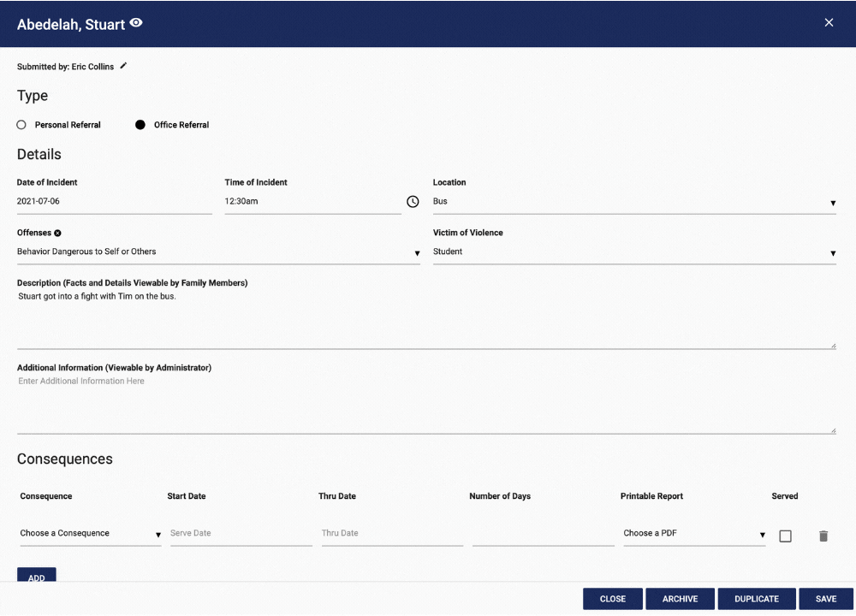Click the Additional Information text area
This screenshot has height=616, width=856.
pyautogui.click(x=426, y=404)
